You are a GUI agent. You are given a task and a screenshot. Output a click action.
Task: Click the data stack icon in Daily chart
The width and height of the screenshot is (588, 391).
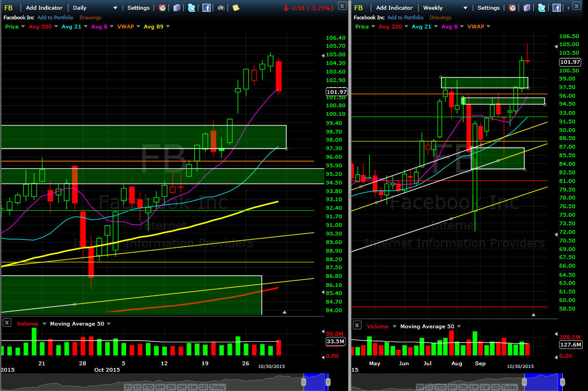177,8
